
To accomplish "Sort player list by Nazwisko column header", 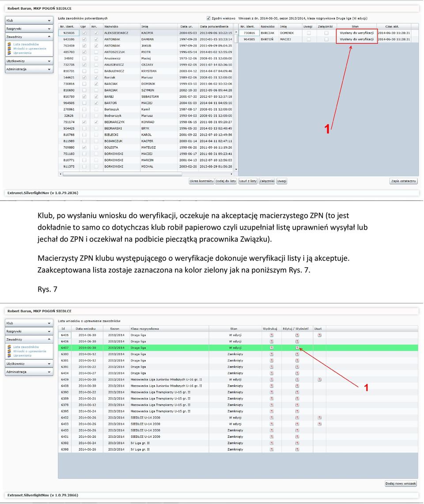I will pos(121,27).
